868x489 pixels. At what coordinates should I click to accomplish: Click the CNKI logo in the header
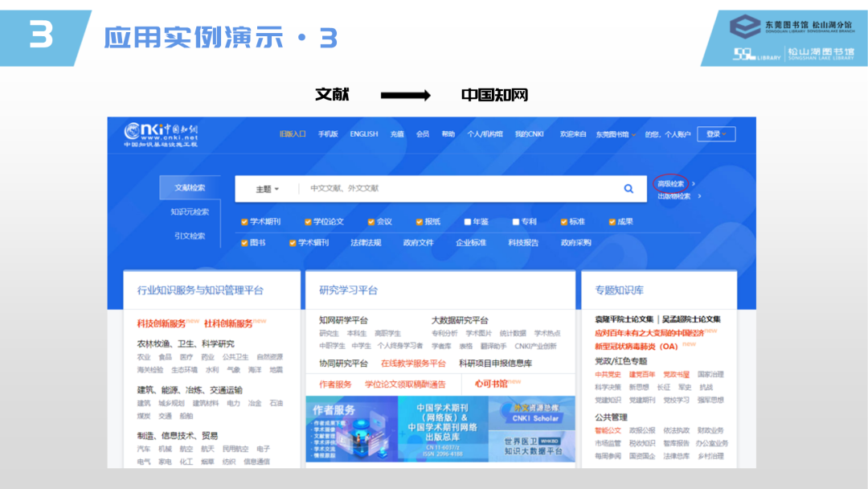(161, 135)
